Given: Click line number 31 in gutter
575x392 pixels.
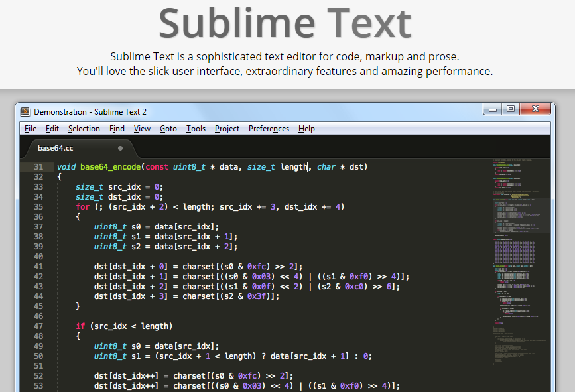Looking at the screenshot, I should pyautogui.click(x=38, y=167).
